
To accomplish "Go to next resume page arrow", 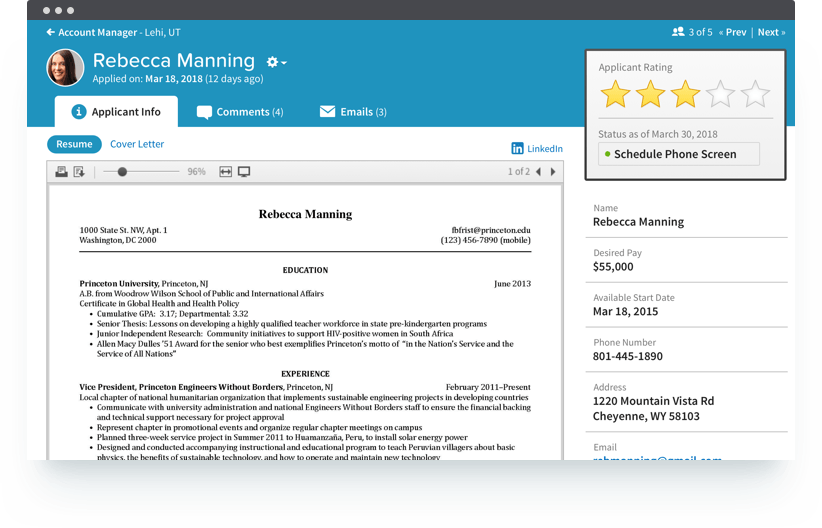I will click(553, 172).
